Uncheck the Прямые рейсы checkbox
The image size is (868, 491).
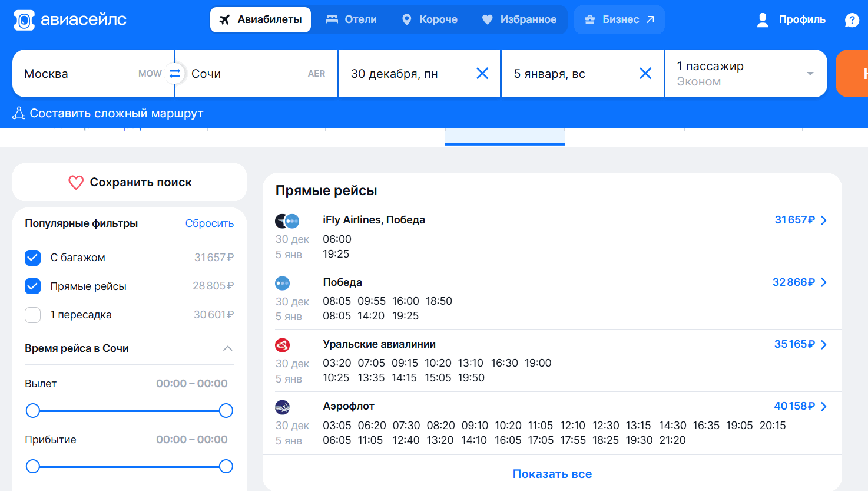click(33, 286)
